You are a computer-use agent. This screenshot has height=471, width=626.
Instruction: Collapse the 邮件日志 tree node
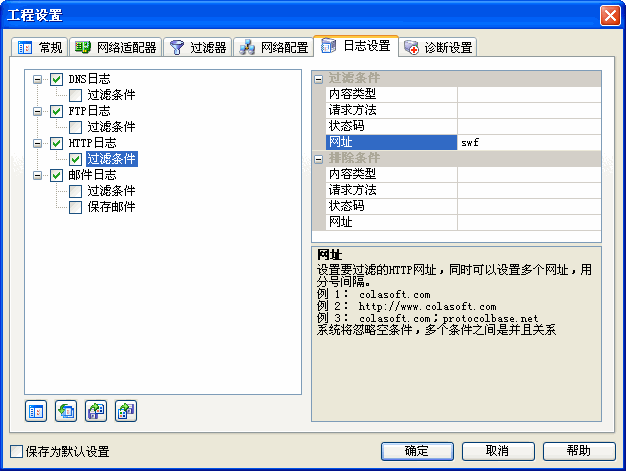click(37, 175)
